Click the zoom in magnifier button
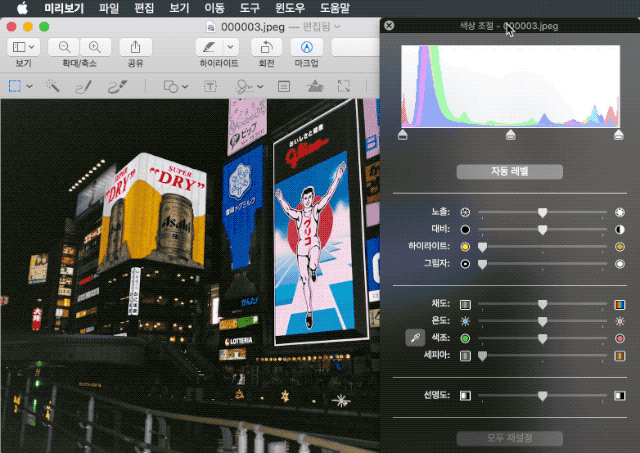The image size is (640, 453). 95,47
